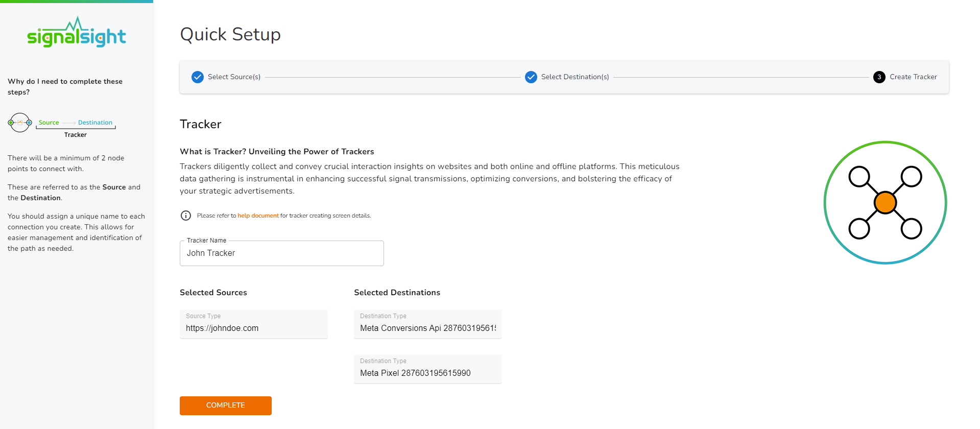Focus the Tracker Name input field
Viewport: 980px width, 429px height.
pos(281,253)
